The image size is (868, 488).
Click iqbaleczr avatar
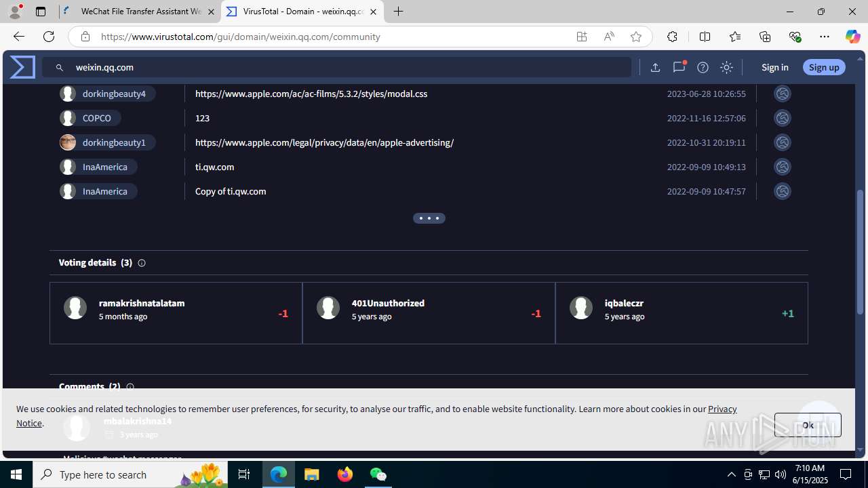(x=581, y=308)
